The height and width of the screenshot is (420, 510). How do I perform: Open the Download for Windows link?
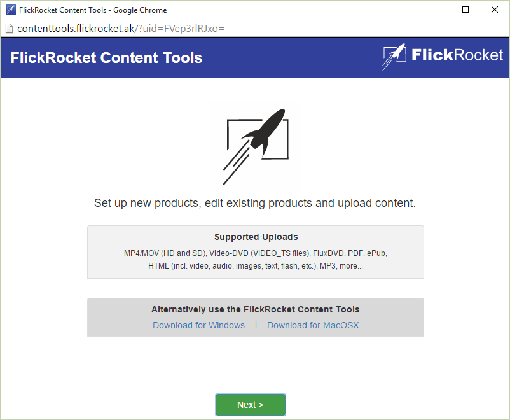pyautogui.click(x=198, y=325)
